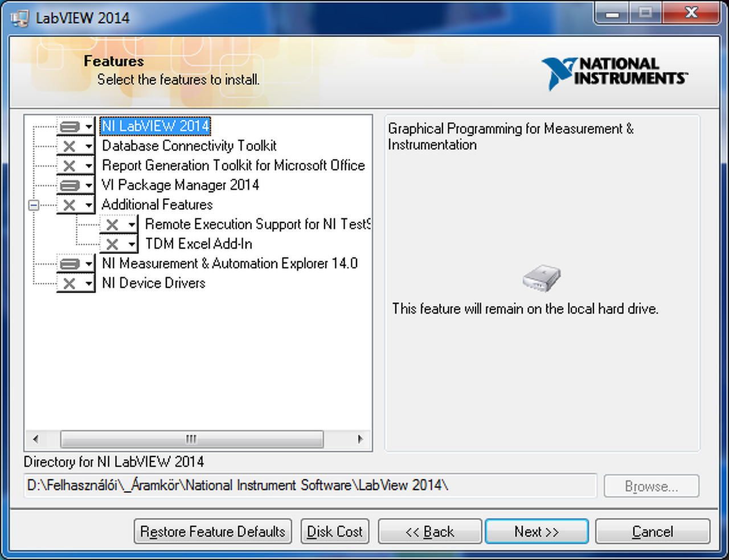Cancel the LabVIEW installation
Screen dimensions: 729x560
click(653, 532)
